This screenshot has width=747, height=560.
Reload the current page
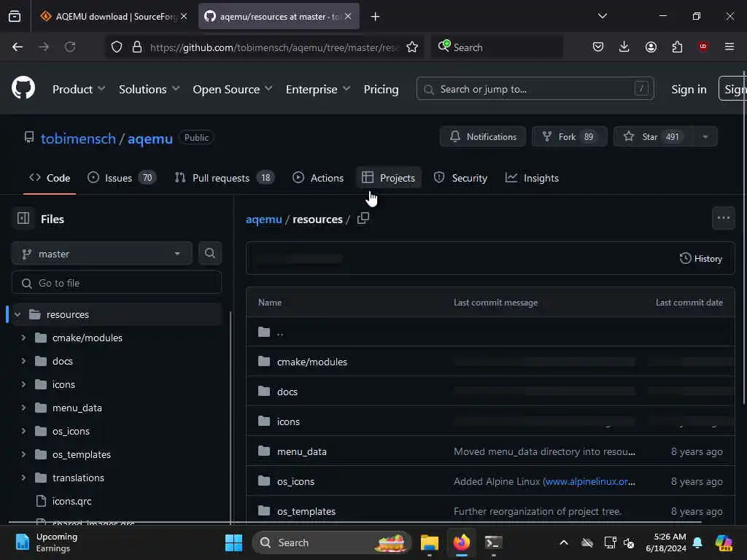coord(70,47)
